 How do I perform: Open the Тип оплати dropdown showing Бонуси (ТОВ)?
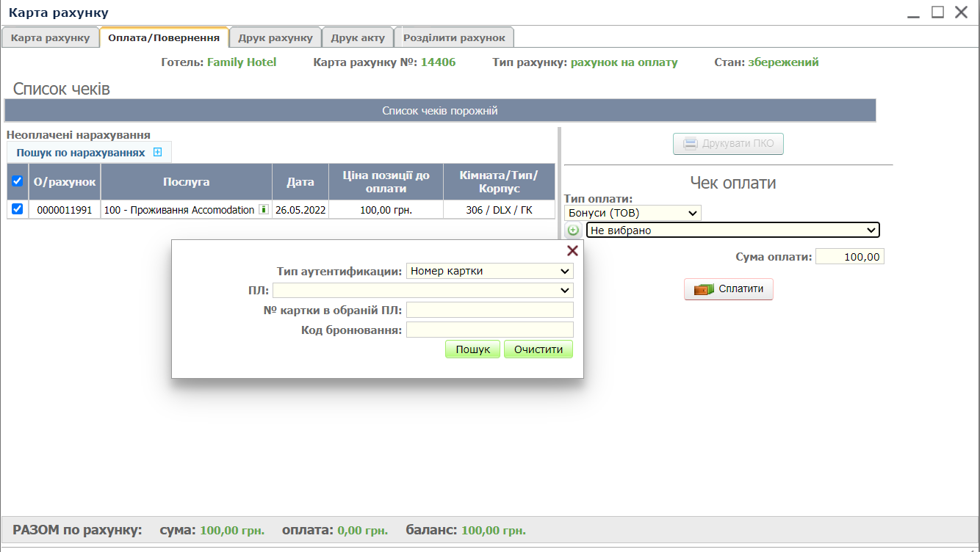[633, 213]
